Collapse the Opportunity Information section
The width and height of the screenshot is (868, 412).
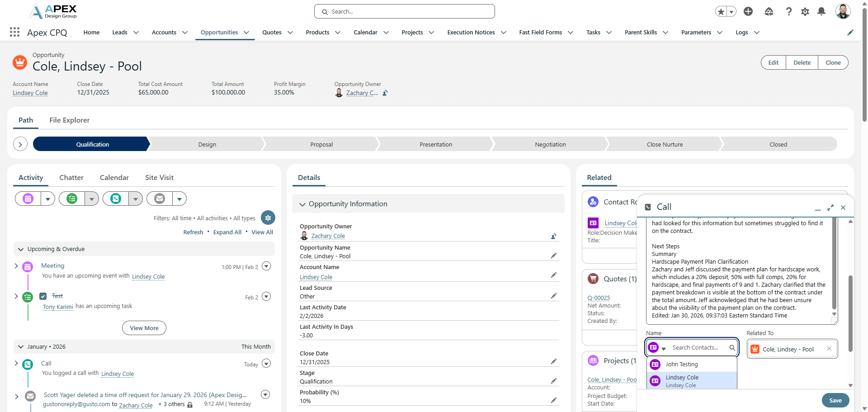click(x=302, y=204)
